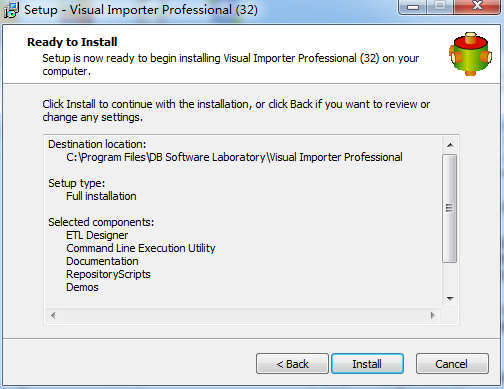Click the disabled maximize button
Viewport: 504px width, 389px height.
tap(440, 6)
